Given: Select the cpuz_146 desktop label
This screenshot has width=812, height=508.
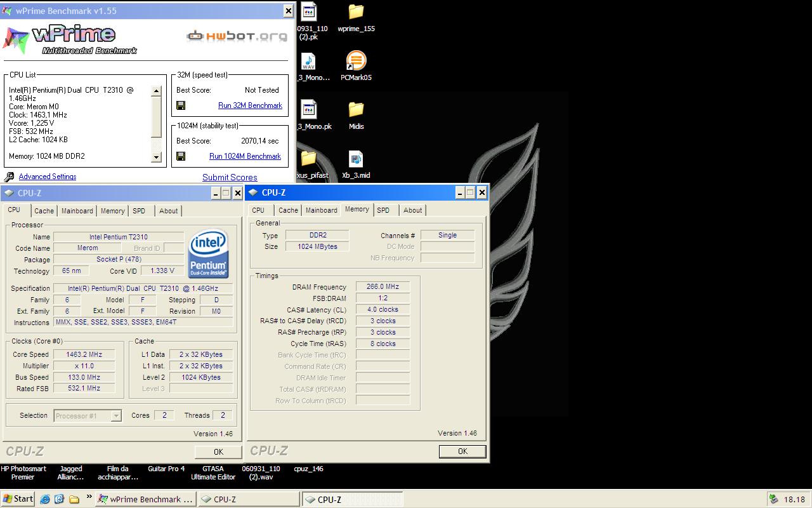Looking at the screenshot, I should click(x=308, y=469).
